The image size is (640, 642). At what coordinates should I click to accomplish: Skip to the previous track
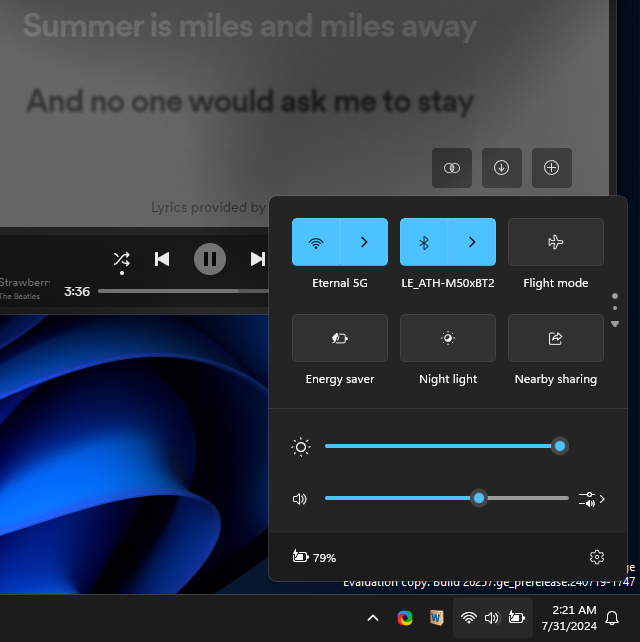pyautogui.click(x=162, y=259)
